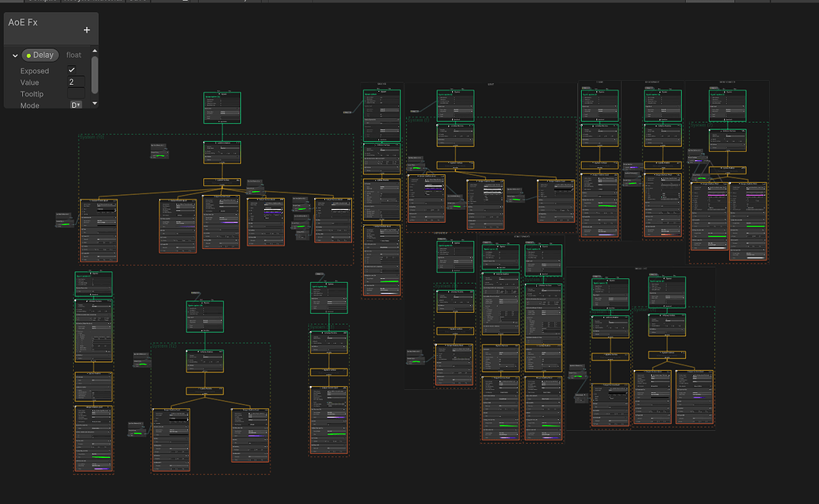Select left output context in System (12)
Viewport: 819px width, 504px height.
pyautogui.click(x=171, y=440)
